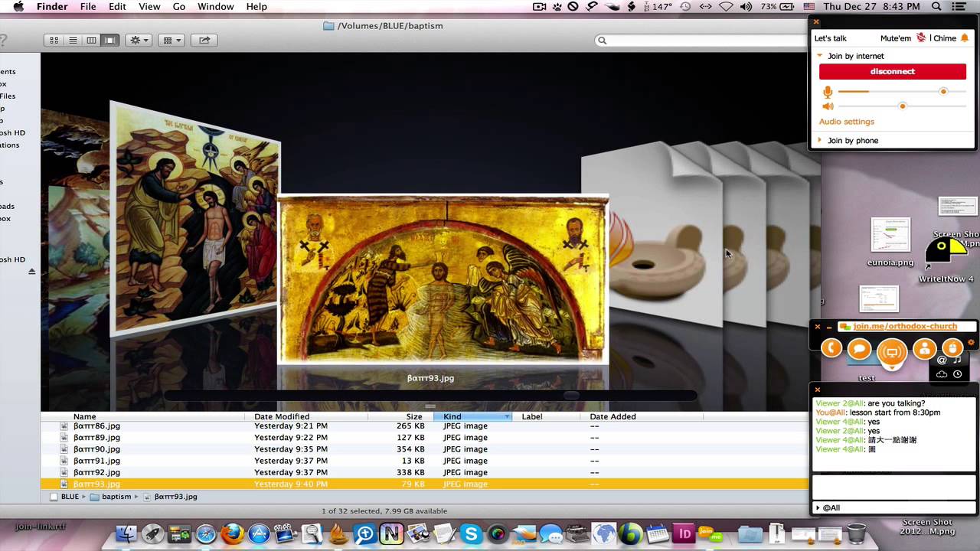Click the red disconnect button
The width and height of the screenshot is (980, 551).
[892, 71]
